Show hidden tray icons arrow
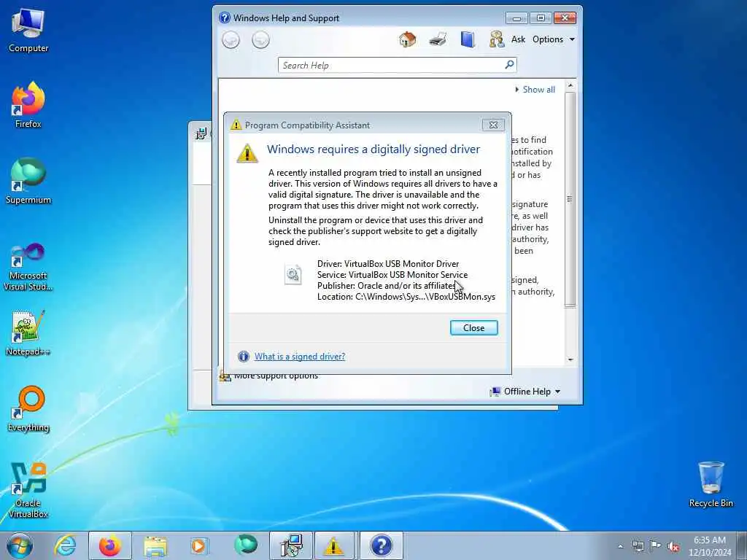Screen dimensions: 747x560 click(620, 546)
